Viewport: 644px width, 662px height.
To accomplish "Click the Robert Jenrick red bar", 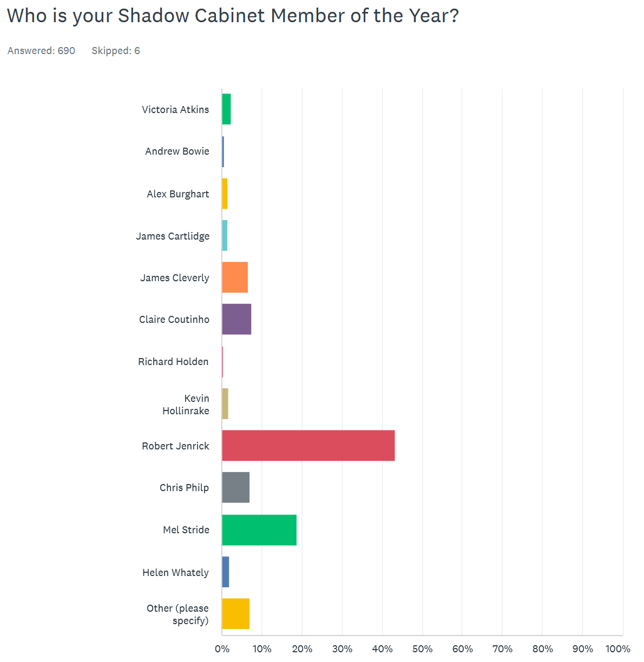I will point(308,446).
